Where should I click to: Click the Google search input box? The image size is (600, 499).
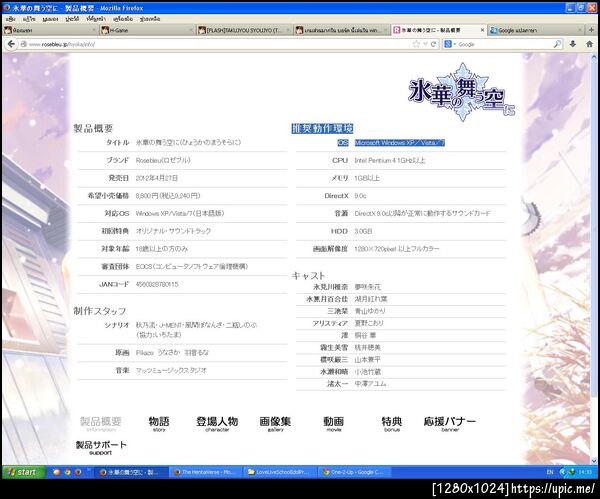tap(504, 44)
